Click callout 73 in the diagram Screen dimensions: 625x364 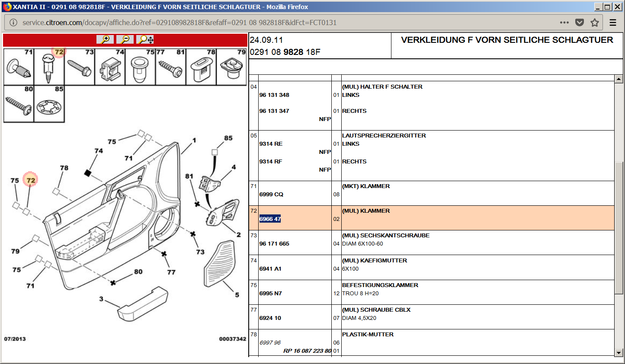click(x=200, y=252)
